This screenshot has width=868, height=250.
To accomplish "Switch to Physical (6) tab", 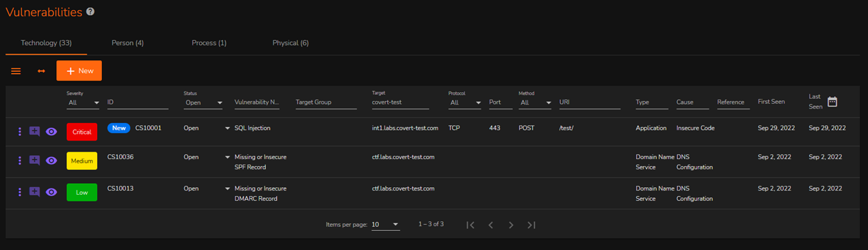I will coord(291,43).
